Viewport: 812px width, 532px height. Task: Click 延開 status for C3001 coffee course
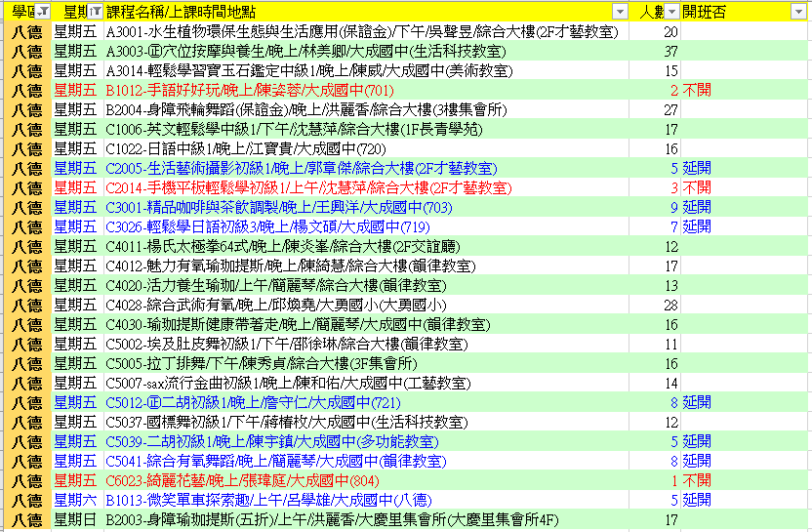coord(696,207)
